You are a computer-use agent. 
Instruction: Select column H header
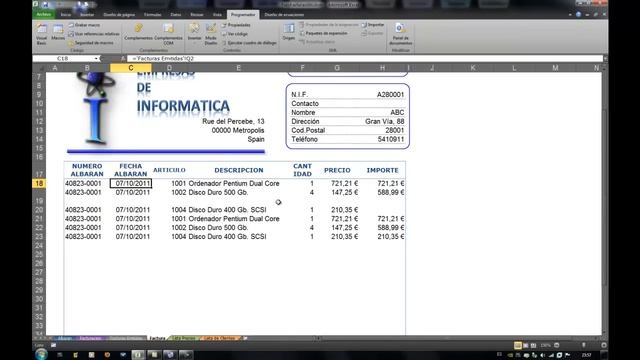[382, 68]
